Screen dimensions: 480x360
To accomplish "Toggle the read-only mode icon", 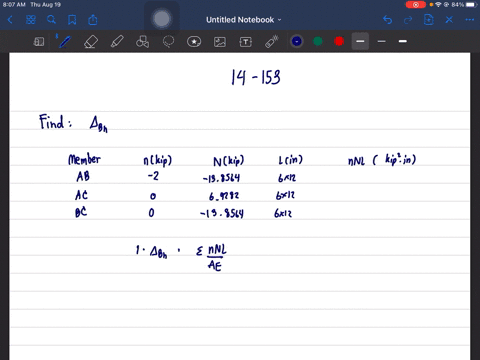I will [x=39, y=42].
